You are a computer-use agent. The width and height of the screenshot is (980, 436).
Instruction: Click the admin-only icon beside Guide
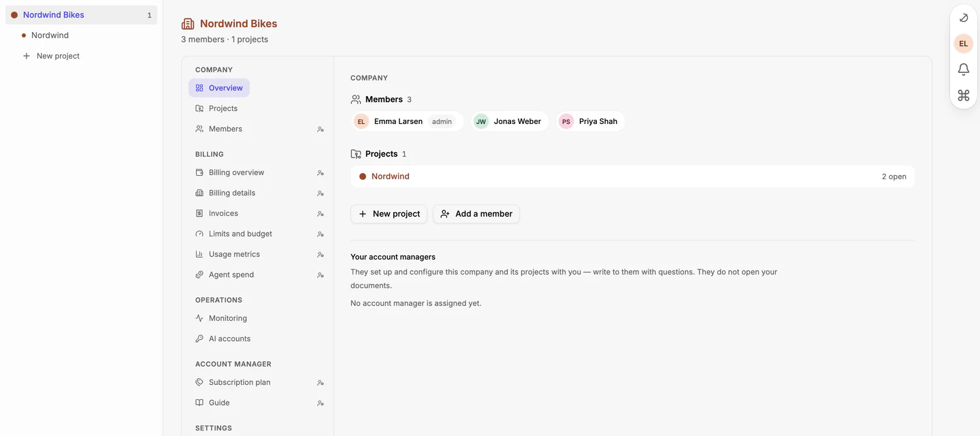(x=321, y=403)
